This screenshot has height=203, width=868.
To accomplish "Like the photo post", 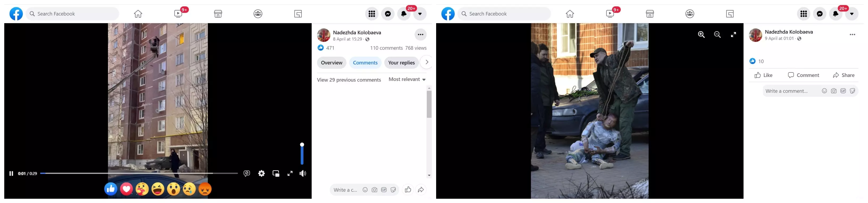I will point(763,75).
